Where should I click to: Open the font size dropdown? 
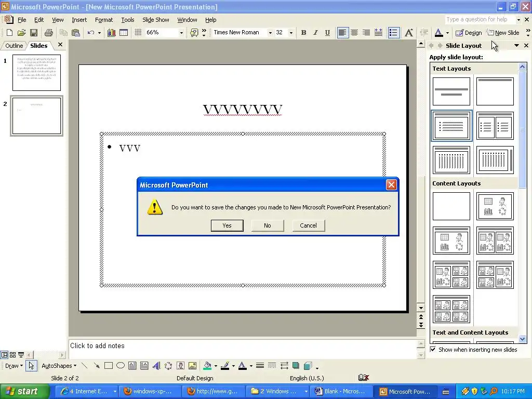291,33
